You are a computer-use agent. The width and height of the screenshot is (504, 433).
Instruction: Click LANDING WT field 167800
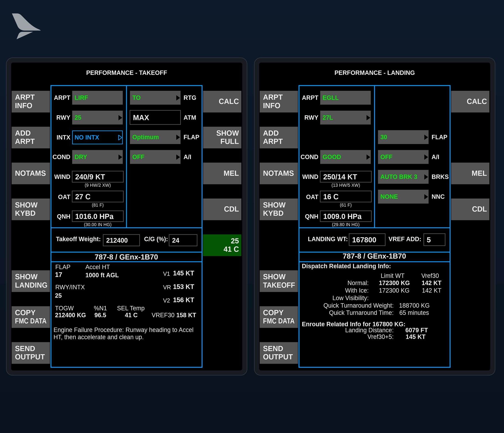coord(367,240)
